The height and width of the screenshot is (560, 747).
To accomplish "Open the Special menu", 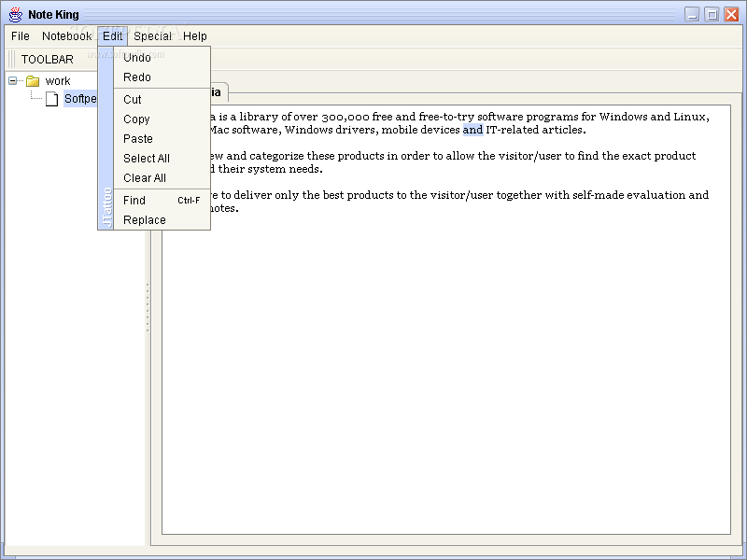I will pos(152,36).
